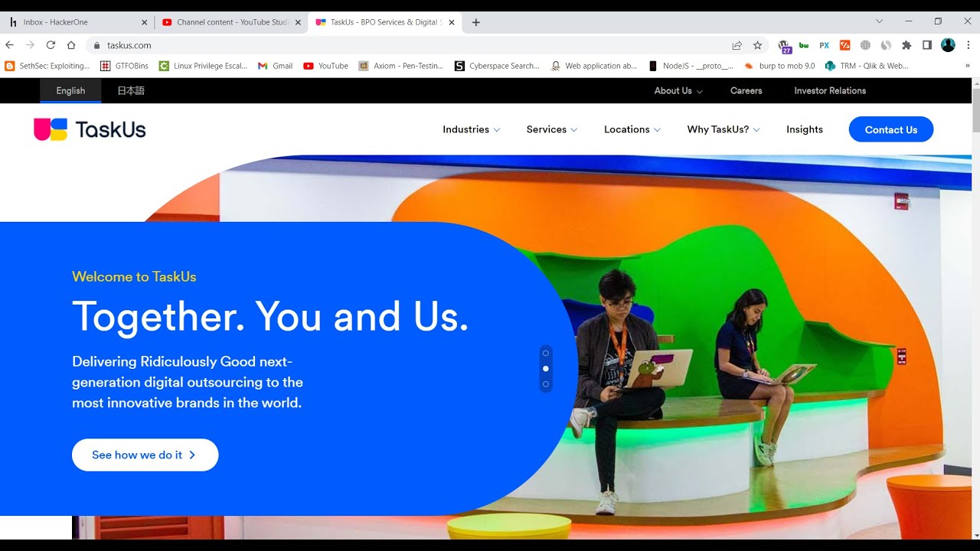Screen dimensions: 980x551
Task: Open the Gmail bookmark
Action: [x=275, y=66]
